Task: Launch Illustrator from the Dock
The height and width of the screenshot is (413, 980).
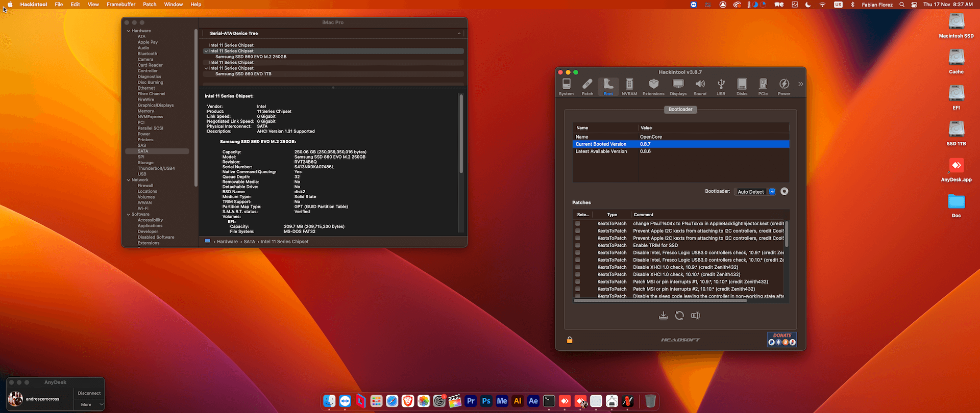Action: click(518, 401)
